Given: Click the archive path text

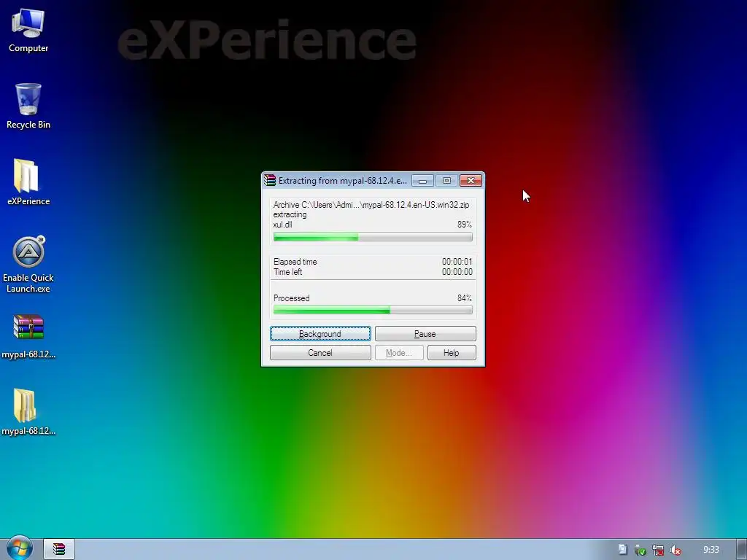Looking at the screenshot, I should (x=371, y=205).
